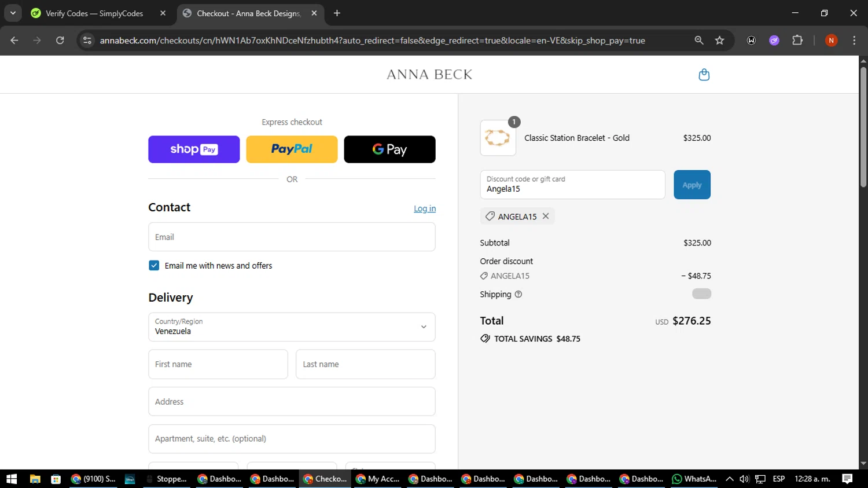The image size is (868, 488).
Task: Remove the ANGELA15 discount code tag
Action: pyautogui.click(x=546, y=217)
